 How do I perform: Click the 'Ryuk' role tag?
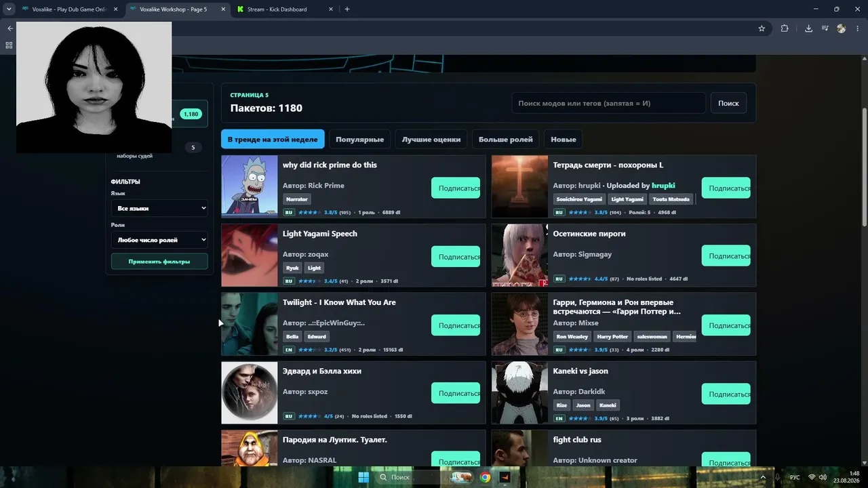(292, 268)
